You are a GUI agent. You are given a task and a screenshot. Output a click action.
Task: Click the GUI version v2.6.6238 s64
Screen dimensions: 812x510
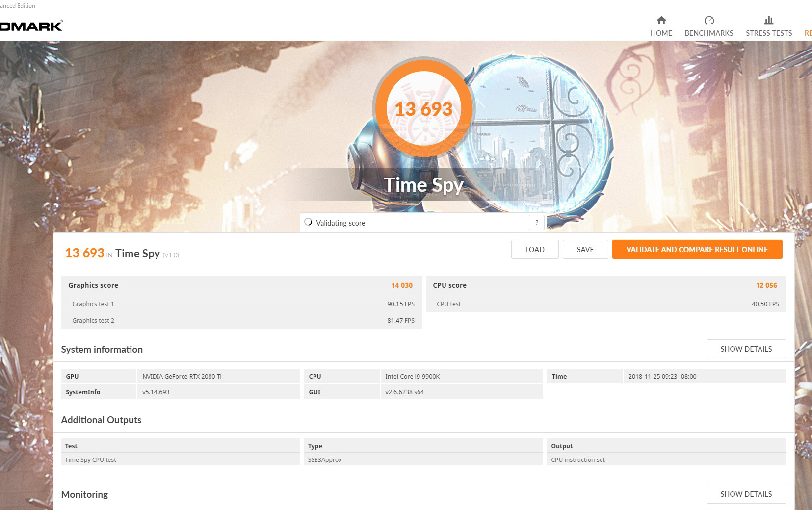pos(405,392)
